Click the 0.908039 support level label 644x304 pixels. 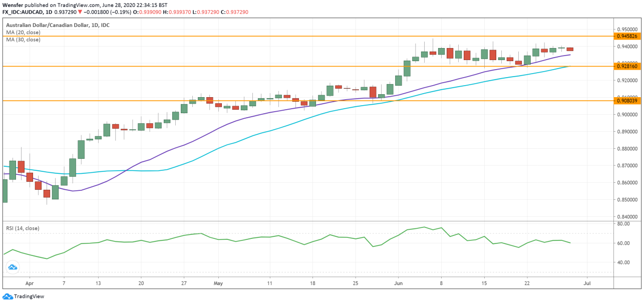tap(627, 101)
